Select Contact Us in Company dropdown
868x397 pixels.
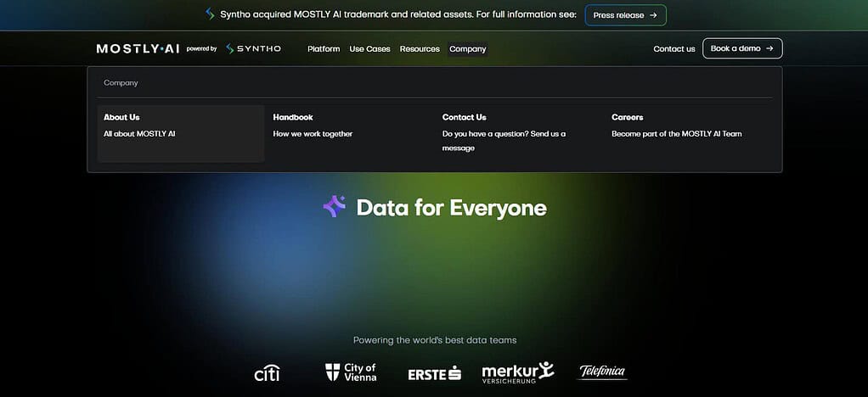519,133
